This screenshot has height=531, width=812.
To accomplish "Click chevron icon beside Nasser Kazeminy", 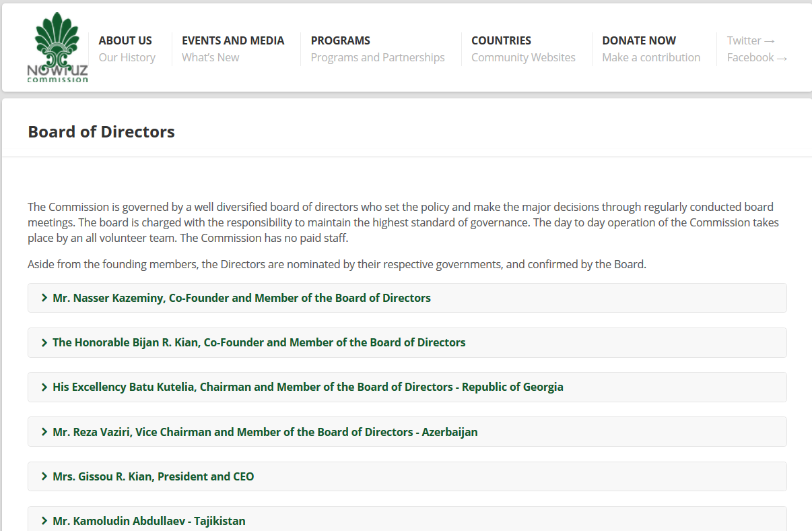I will pyautogui.click(x=44, y=298).
